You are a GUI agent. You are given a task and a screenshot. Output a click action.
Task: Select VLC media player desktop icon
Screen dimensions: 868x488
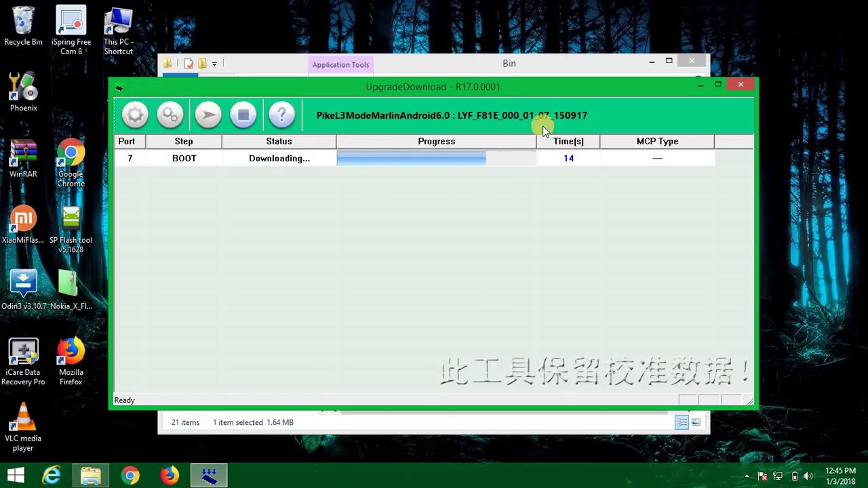(23, 427)
